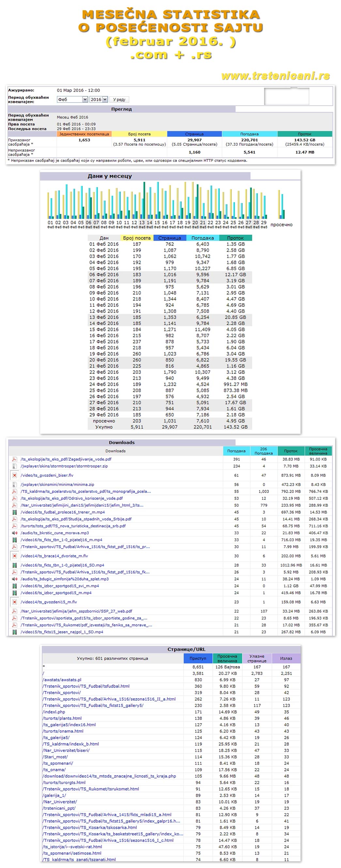Follow the Odrzivo_koriscenje_vode.pdf download link
341x868 pixels.
71,498
